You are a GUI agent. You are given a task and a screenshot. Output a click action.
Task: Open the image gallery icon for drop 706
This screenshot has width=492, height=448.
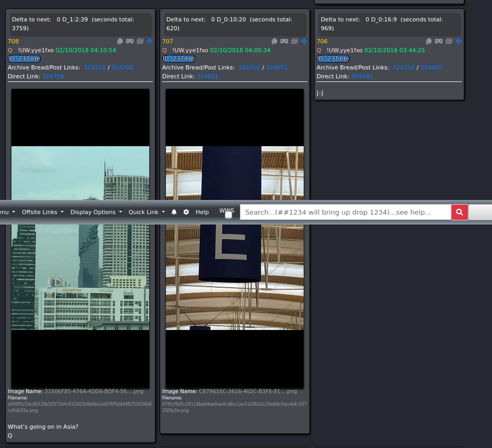[x=449, y=41]
